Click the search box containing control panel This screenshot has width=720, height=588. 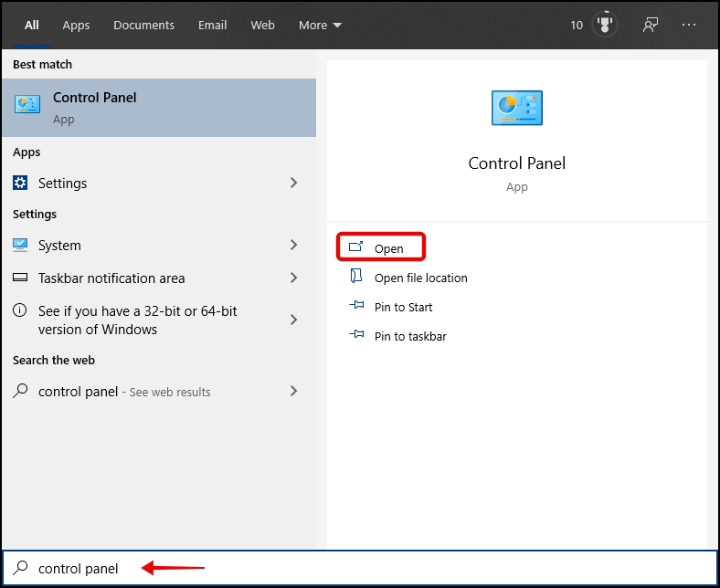coord(360,568)
